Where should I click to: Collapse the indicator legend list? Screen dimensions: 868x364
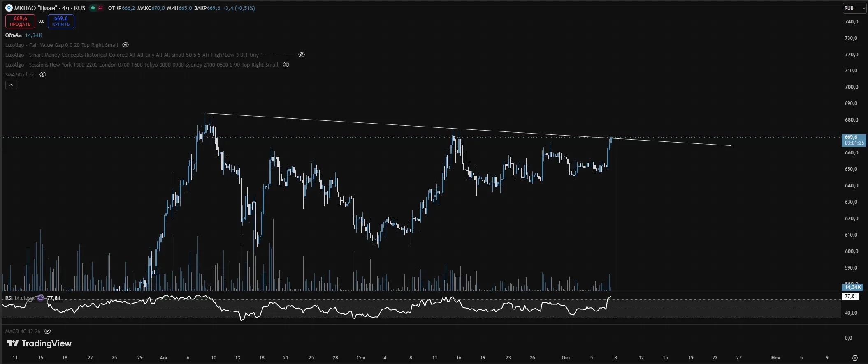point(11,85)
